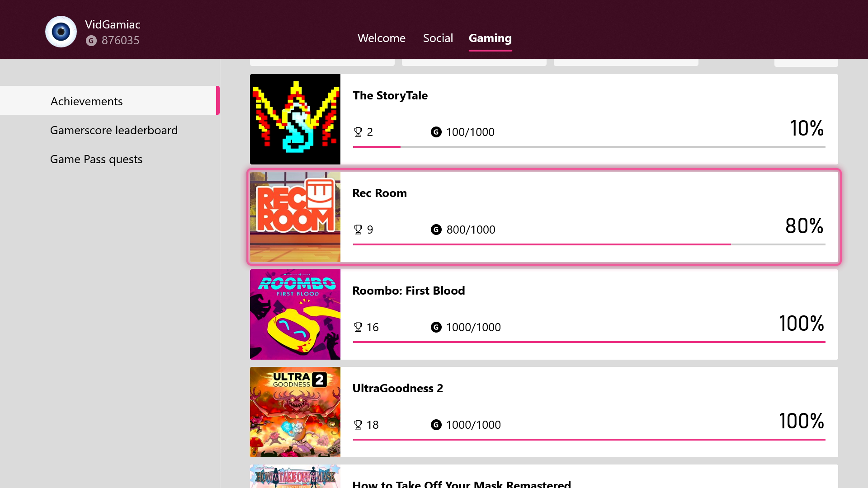
Task: Click the Rec Room trophy icon
Action: 358,230
